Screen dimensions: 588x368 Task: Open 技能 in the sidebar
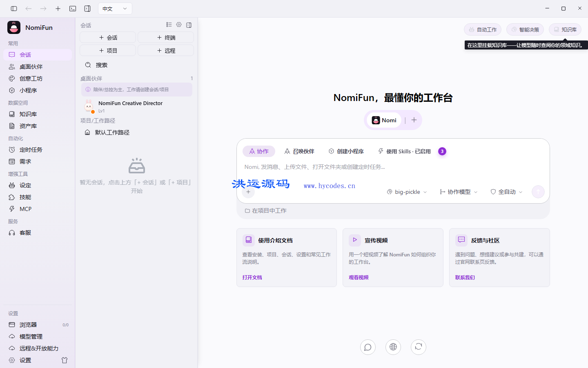point(38,197)
